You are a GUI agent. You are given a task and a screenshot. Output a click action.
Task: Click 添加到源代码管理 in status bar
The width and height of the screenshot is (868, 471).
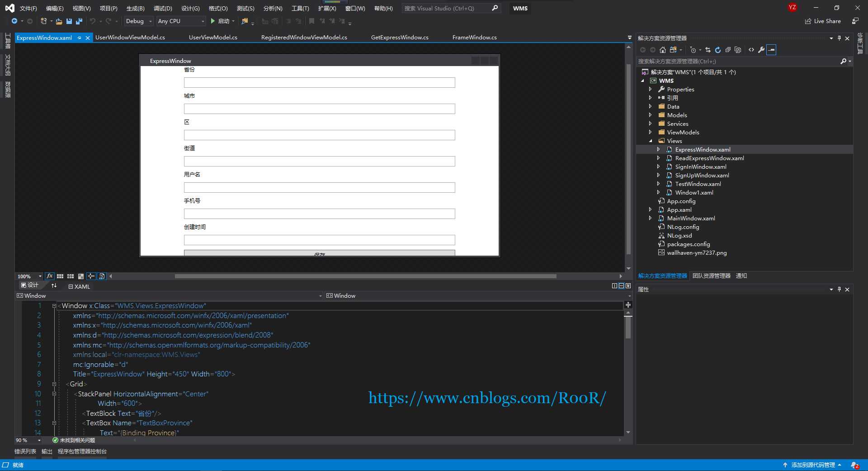[x=812, y=465]
